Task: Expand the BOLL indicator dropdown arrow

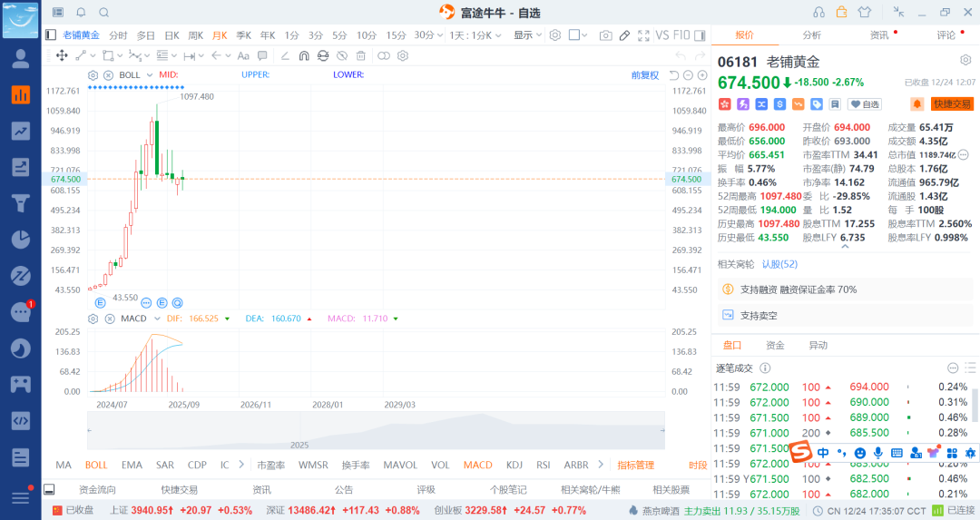Action: pos(150,75)
